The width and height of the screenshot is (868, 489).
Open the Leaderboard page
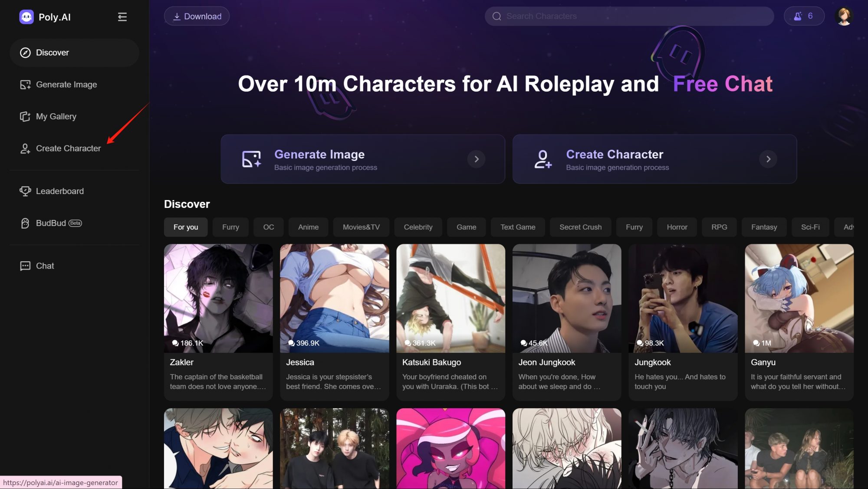pyautogui.click(x=74, y=191)
